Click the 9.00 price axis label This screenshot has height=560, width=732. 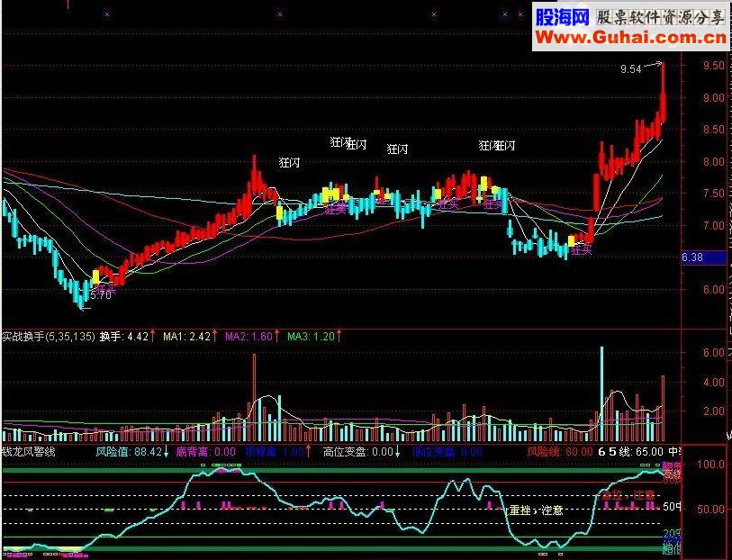[x=714, y=98]
